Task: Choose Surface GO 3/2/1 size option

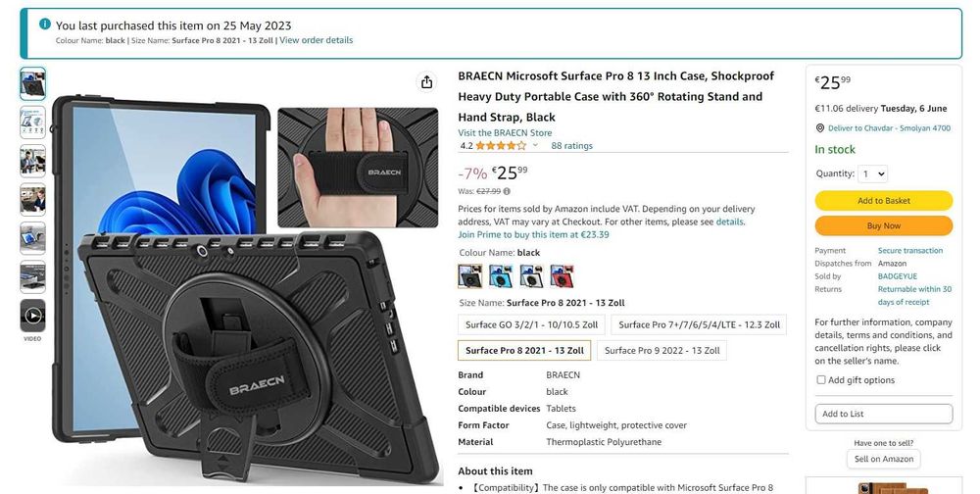Action: pos(531,324)
